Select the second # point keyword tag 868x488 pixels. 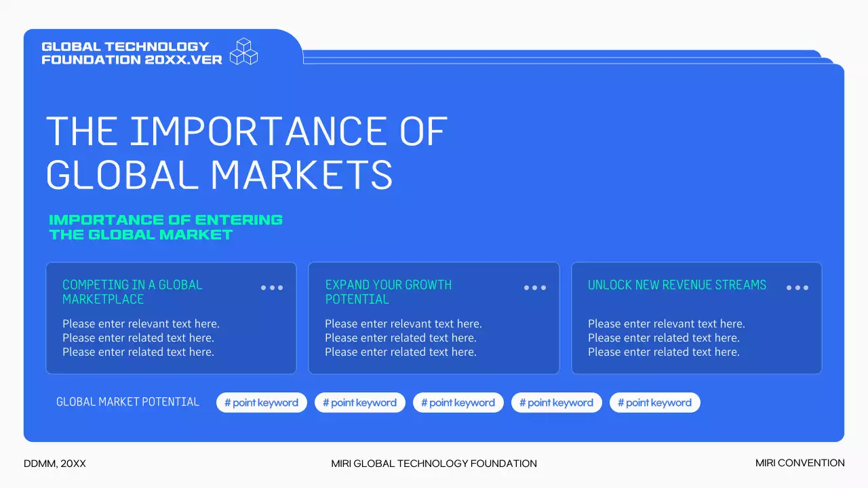point(360,403)
